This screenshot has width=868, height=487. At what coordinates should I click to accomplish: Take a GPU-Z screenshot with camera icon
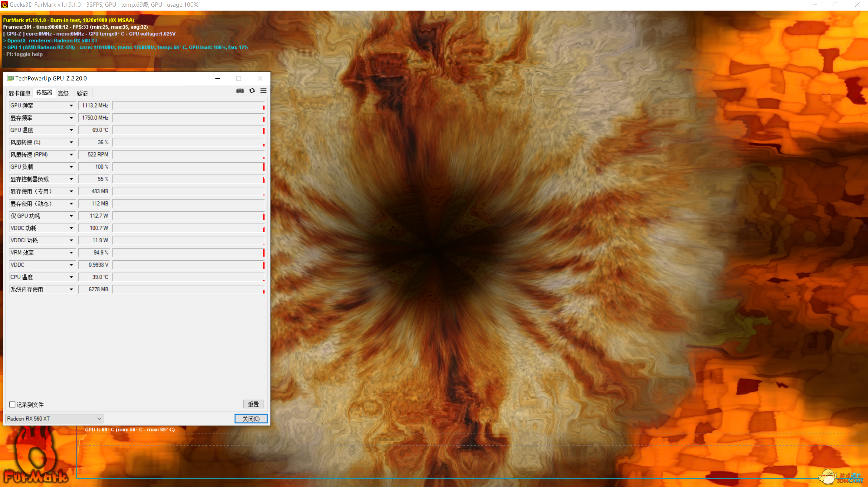coord(240,91)
